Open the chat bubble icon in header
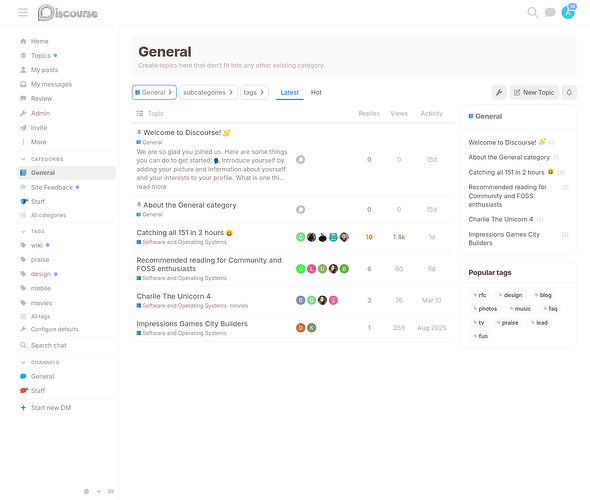Viewport: 590px width, 500px height. [550, 13]
